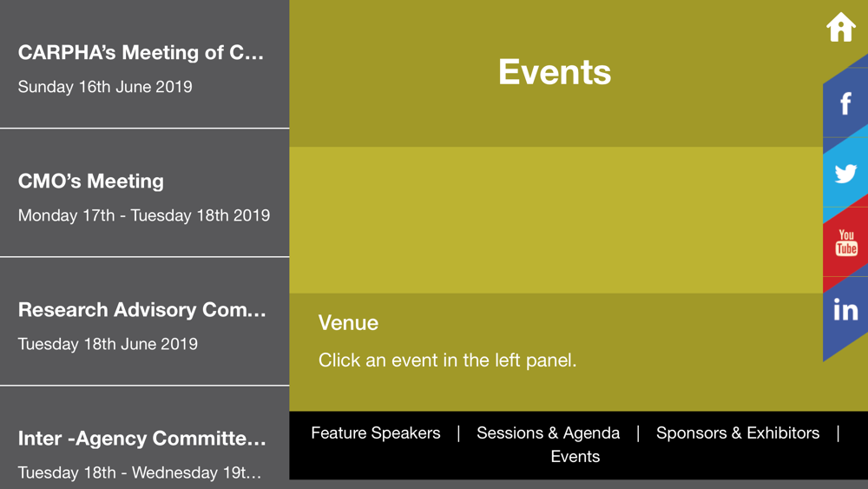This screenshot has width=868, height=489.
Task: Launch the YouTube channel icon
Action: 846,243
